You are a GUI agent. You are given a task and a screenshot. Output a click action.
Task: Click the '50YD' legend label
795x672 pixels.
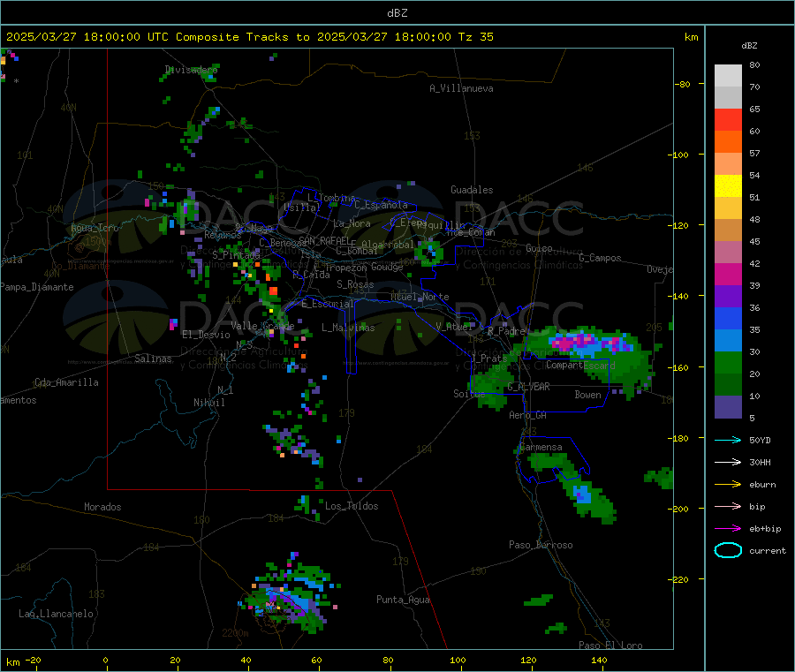(760, 440)
